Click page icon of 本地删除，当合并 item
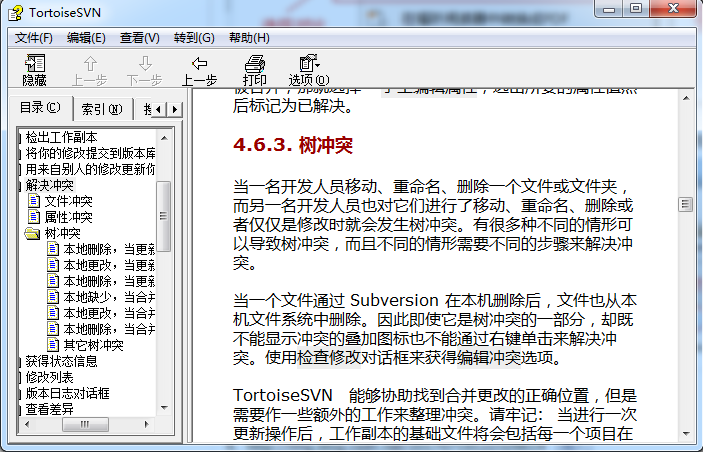Viewport: 703px width, 452px height. point(53,329)
